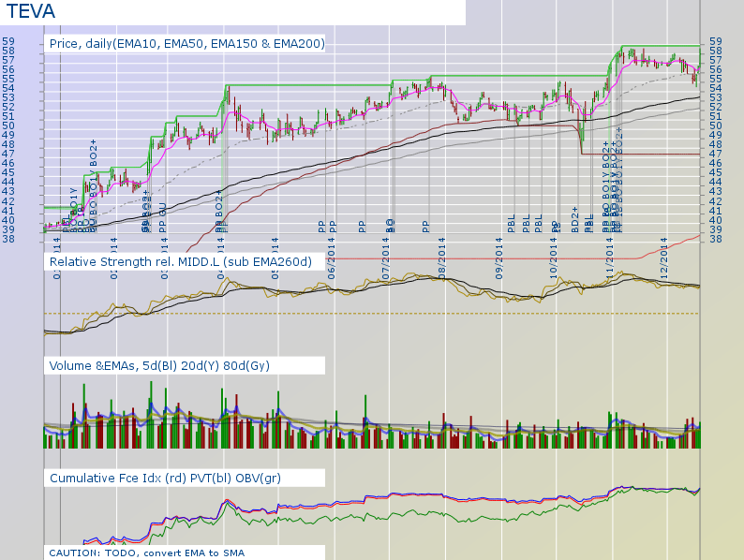This screenshot has height=560, width=744.
Task: Select the 07/2014 date label
Action: (386, 258)
